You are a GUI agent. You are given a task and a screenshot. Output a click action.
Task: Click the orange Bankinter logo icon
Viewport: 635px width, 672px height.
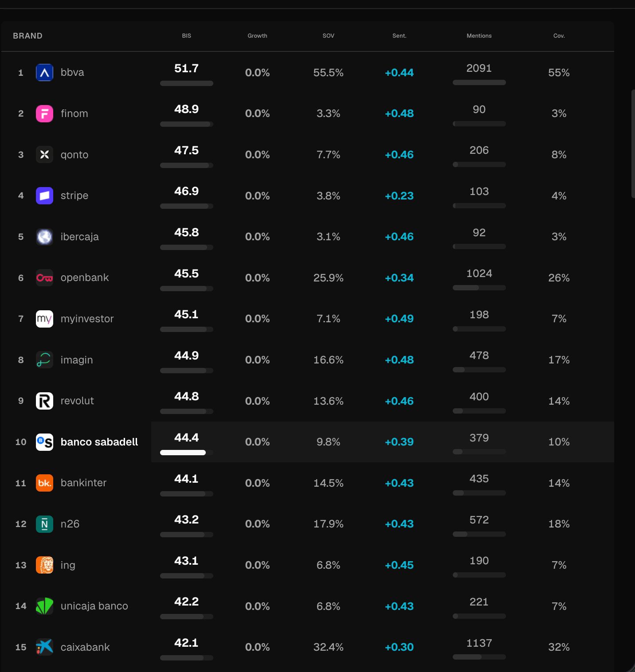(x=44, y=483)
